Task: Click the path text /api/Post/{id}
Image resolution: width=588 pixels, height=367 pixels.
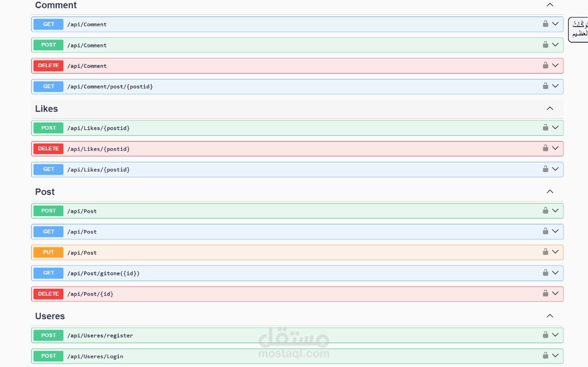Action: point(90,294)
